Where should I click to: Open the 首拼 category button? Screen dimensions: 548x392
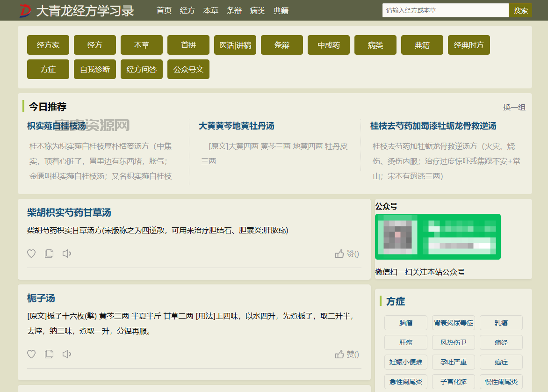click(x=188, y=45)
